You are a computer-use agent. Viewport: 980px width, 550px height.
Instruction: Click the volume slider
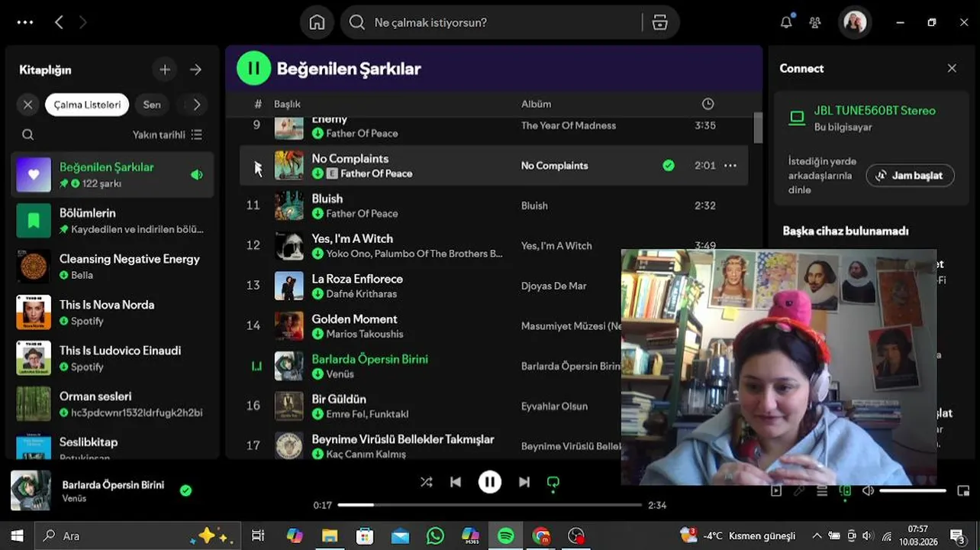point(912,491)
